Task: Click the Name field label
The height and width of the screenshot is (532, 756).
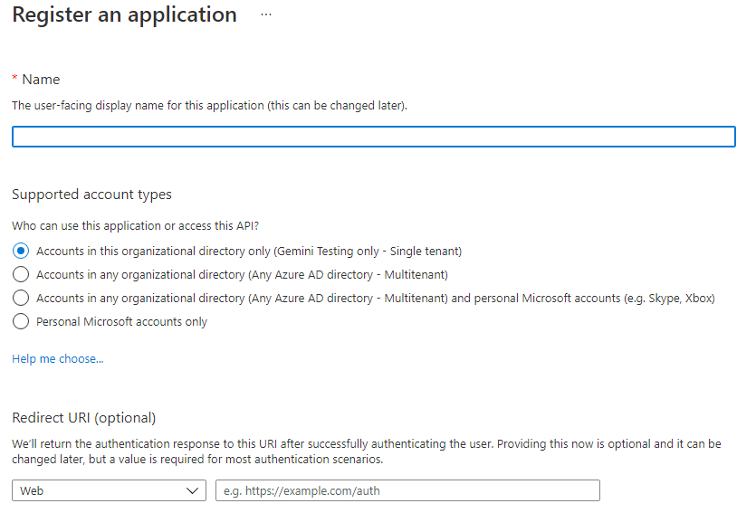Action: (41, 80)
